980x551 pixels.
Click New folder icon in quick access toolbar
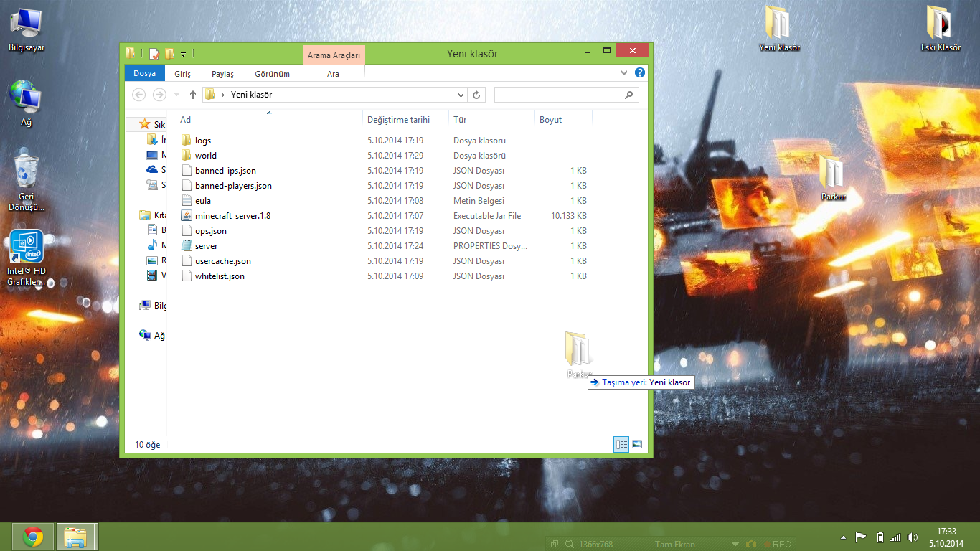[169, 53]
